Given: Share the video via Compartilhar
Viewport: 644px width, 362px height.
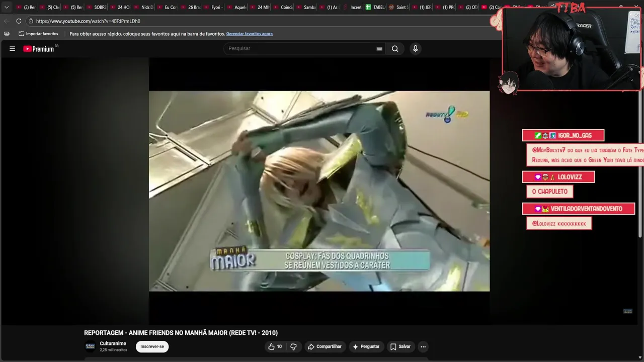Looking at the screenshot, I should [325, 346].
